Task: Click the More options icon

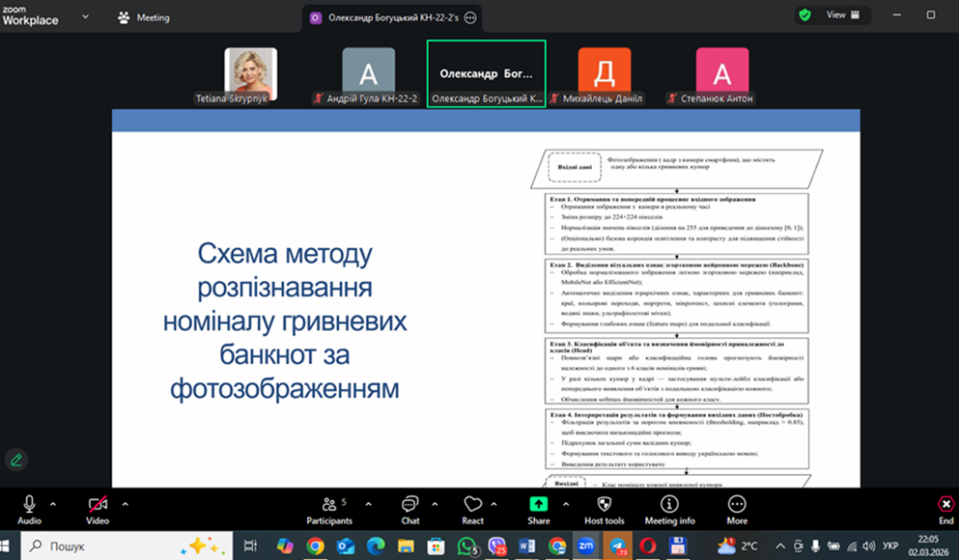Action: 737,504
